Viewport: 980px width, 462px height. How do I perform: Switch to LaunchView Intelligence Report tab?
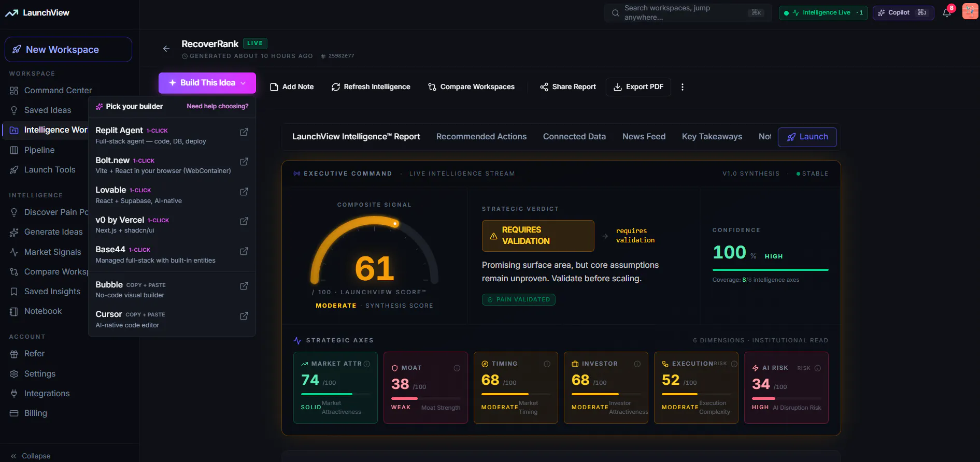[356, 137]
